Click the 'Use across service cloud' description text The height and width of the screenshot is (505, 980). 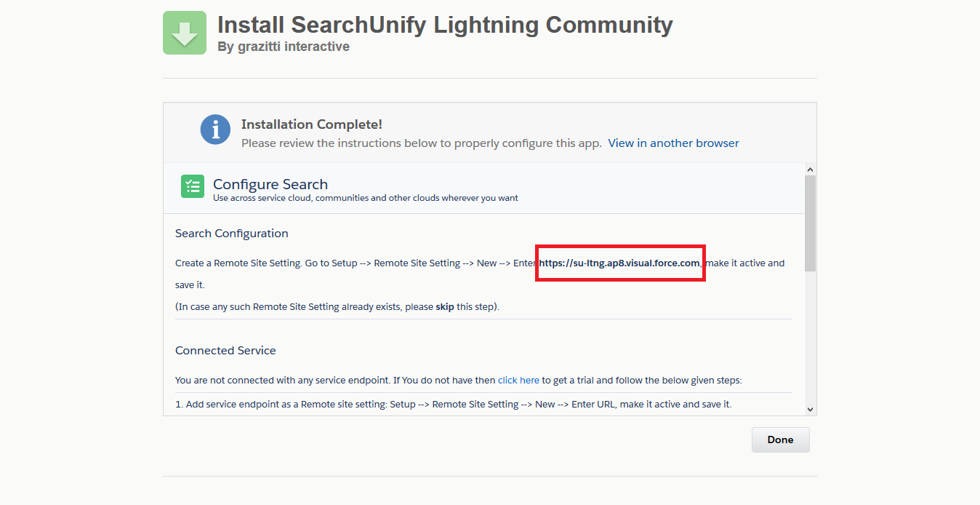[x=365, y=198]
